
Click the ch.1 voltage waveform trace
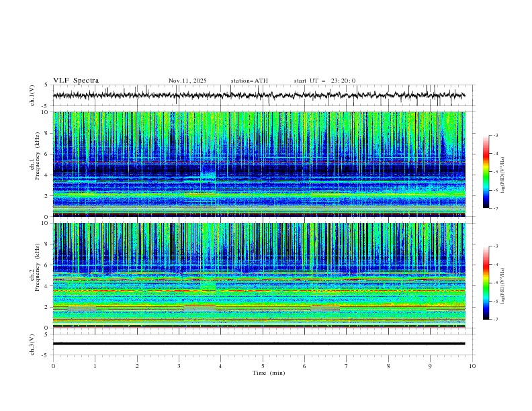click(x=259, y=95)
